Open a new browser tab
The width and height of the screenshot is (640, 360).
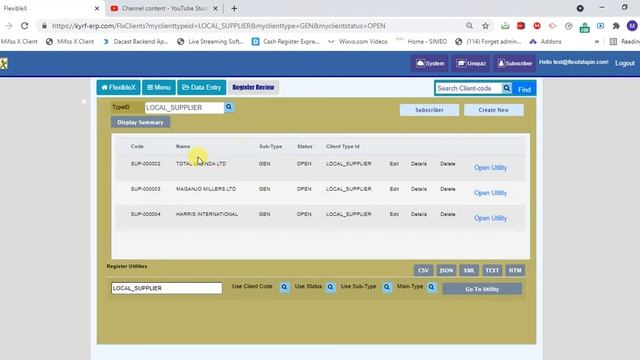click(x=234, y=8)
